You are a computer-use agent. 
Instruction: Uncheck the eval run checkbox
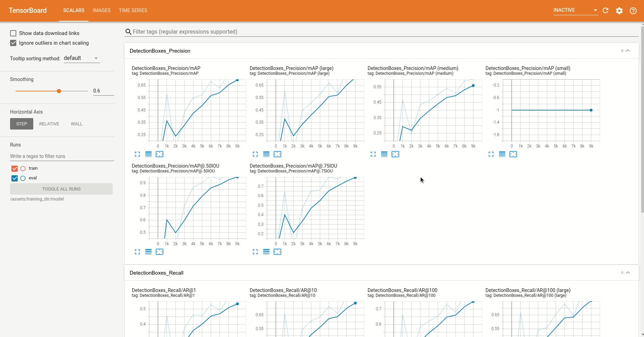click(15, 178)
